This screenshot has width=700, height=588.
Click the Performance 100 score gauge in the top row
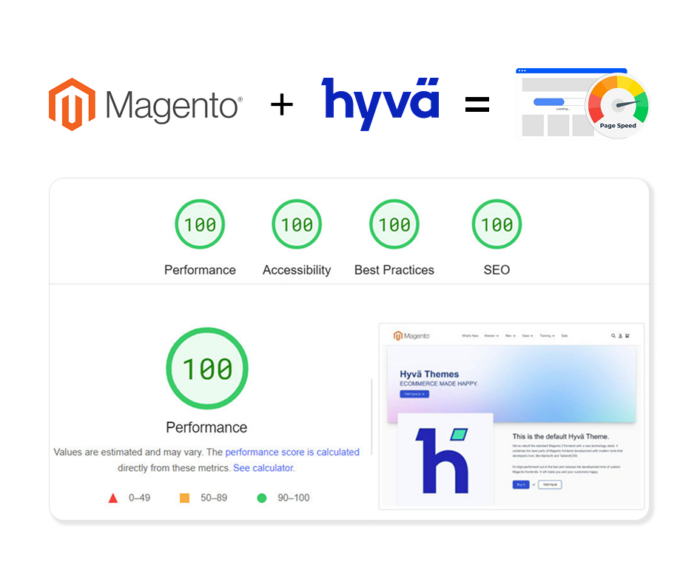tap(200, 225)
